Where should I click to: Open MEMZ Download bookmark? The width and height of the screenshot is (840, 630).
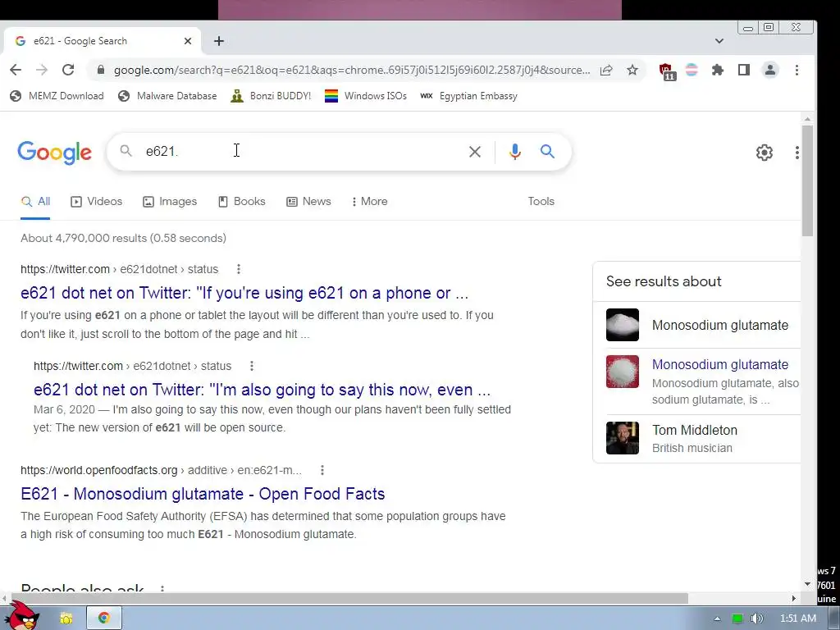point(57,96)
